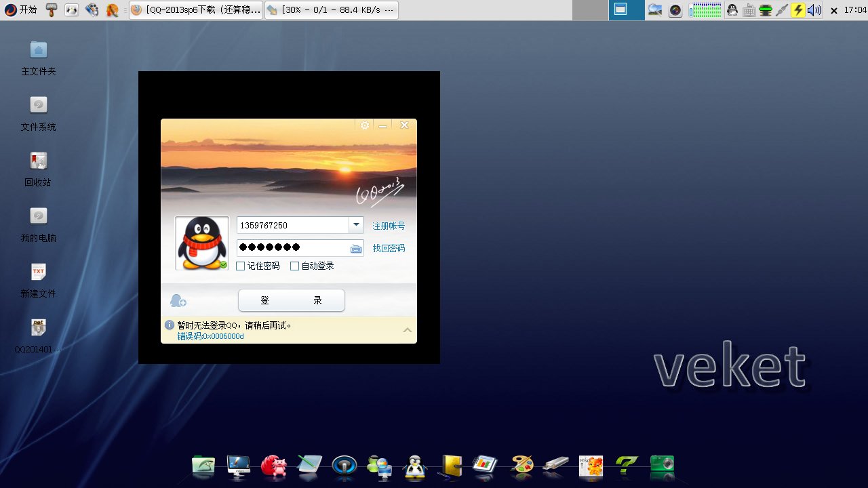The height and width of the screenshot is (488, 868).
Task: Open the USB flash drive dock icon
Action: (556, 466)
